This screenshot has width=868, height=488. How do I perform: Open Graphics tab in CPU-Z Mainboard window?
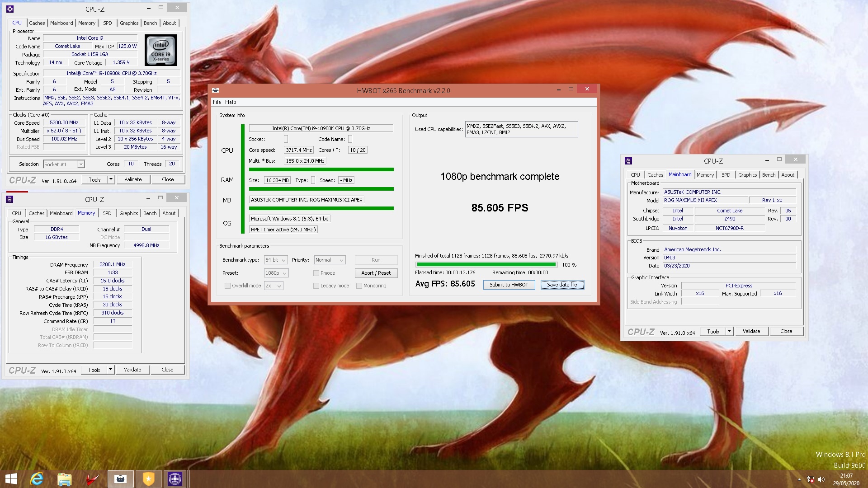747,175
